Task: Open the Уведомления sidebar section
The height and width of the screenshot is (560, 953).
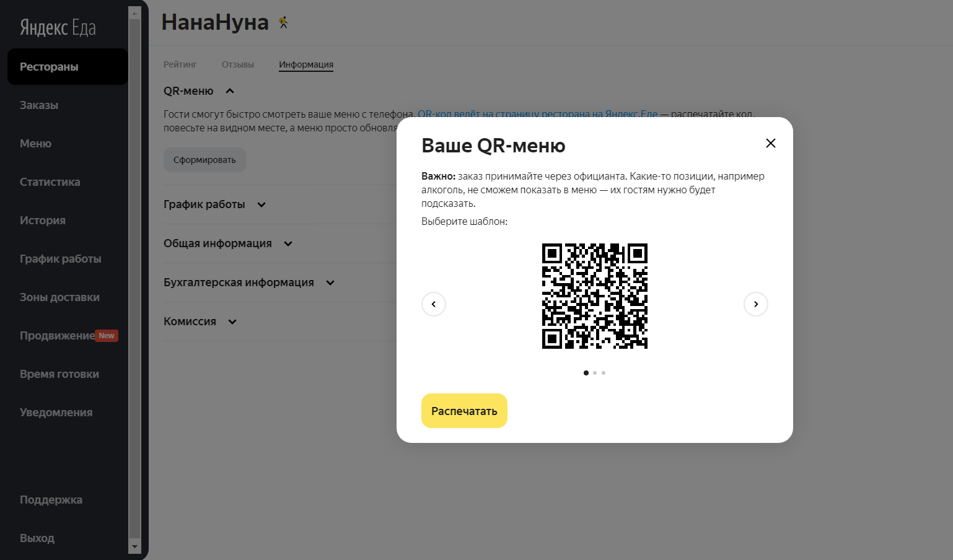Action: pyautogui.click(x=56, y=413)
